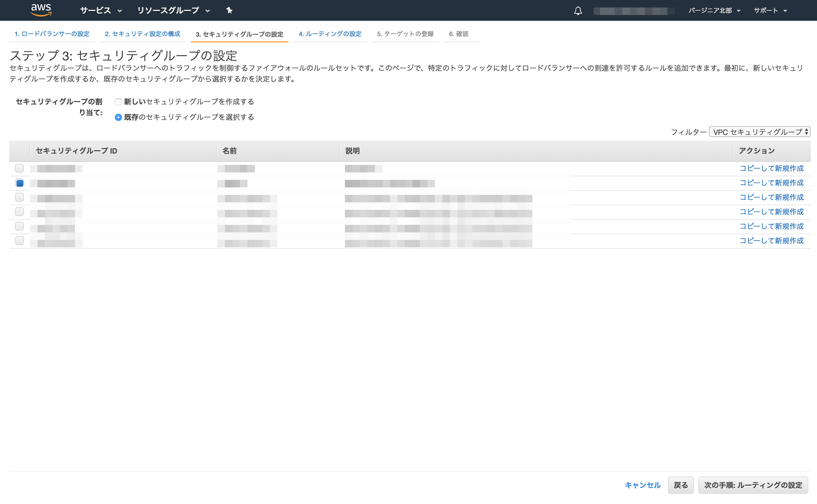This screenshot has height=504, width=817.
Task: Open the notifications bell icon
Action: [578, 11]
